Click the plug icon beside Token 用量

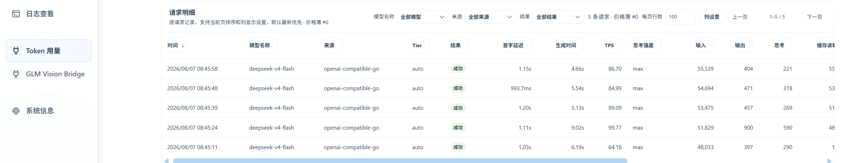tap(16, 50)
